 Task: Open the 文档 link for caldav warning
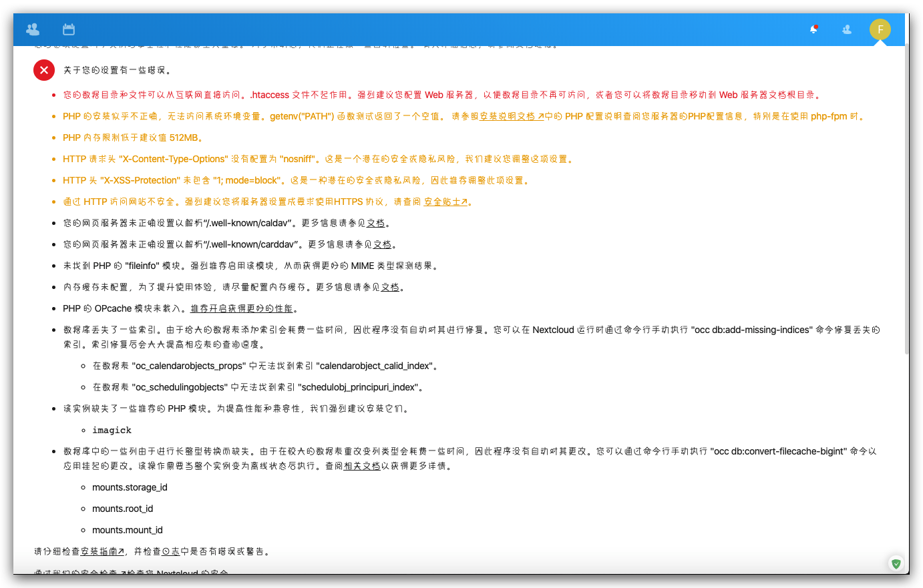click(x=376, y=223)
